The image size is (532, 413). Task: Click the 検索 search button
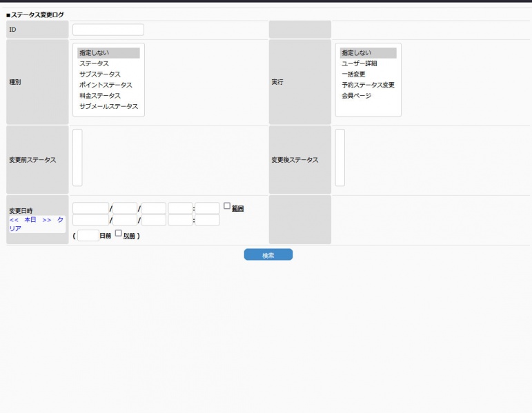pyautogui.click(x=268, y=255)
